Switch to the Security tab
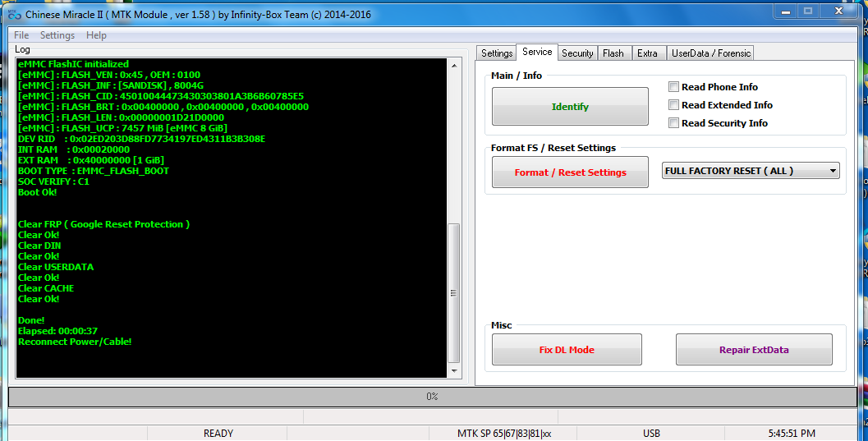Viewport: 868px width, 441px height. click(577, 53)
